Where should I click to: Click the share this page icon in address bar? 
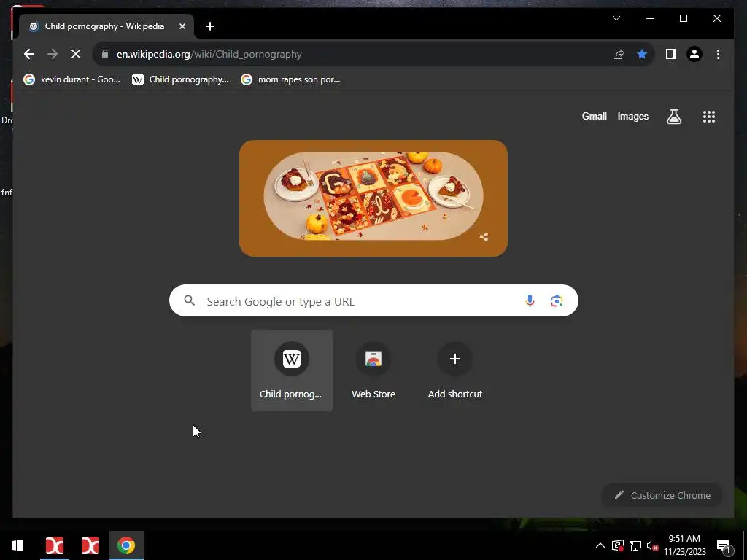[619, 54]
